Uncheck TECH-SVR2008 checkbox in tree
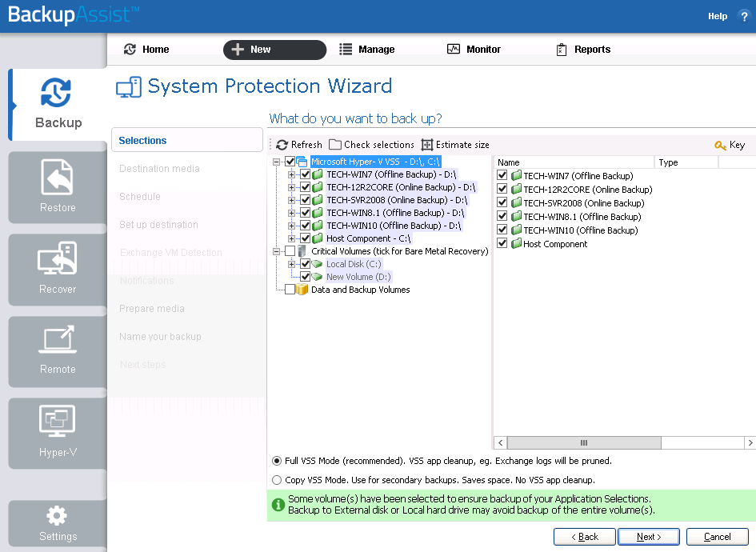Image resolution: width=756 pixels, height=552 pixels. [305, 200]
